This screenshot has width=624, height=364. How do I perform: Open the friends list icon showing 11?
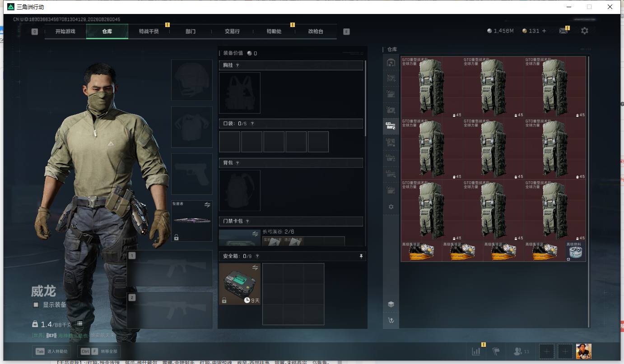[522, 351]
